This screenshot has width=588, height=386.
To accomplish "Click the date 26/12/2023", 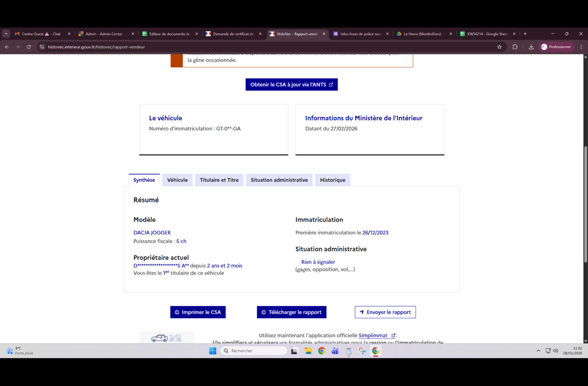I will pyautogui.click(x=375, y=233).
